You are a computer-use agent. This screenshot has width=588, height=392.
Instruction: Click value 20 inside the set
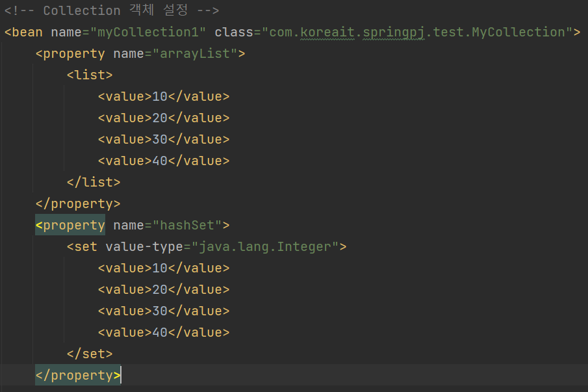point(160,289)
